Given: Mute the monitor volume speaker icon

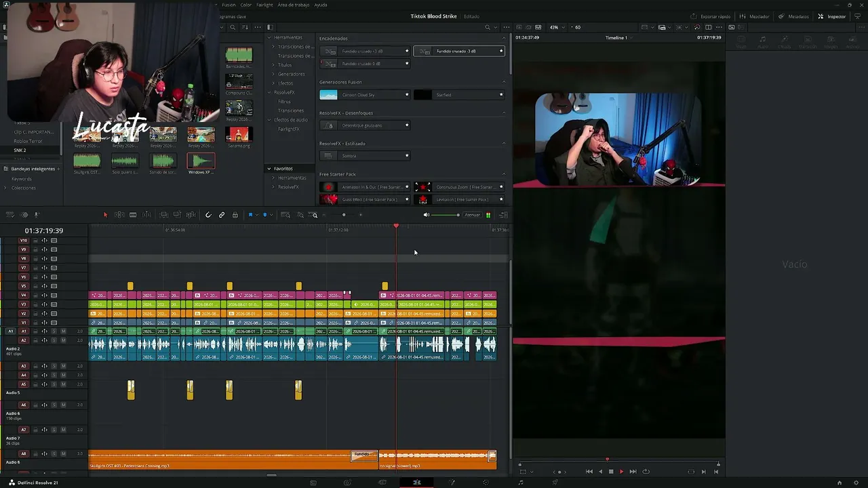Looking at the screenshot, I should 427,215.
